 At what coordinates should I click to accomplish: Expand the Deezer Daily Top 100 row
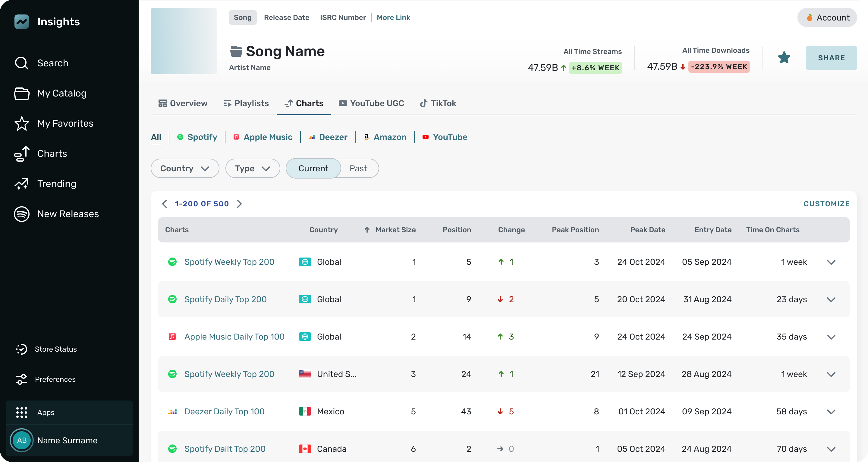click(831, 411)
